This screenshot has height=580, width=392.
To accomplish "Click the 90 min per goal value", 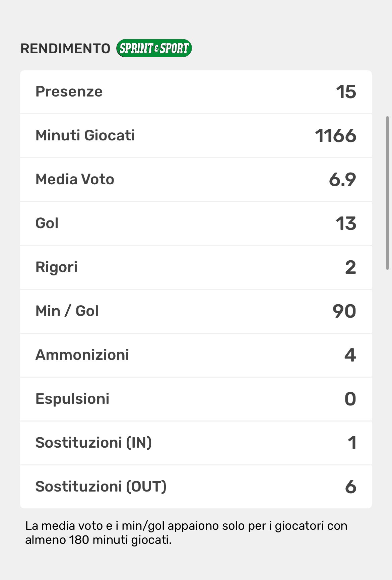I will 344,311.
